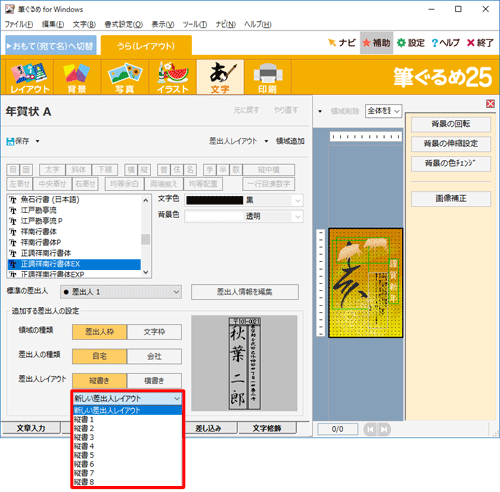
Task: Click 差出人情報を編集 button
Action: 245,292
